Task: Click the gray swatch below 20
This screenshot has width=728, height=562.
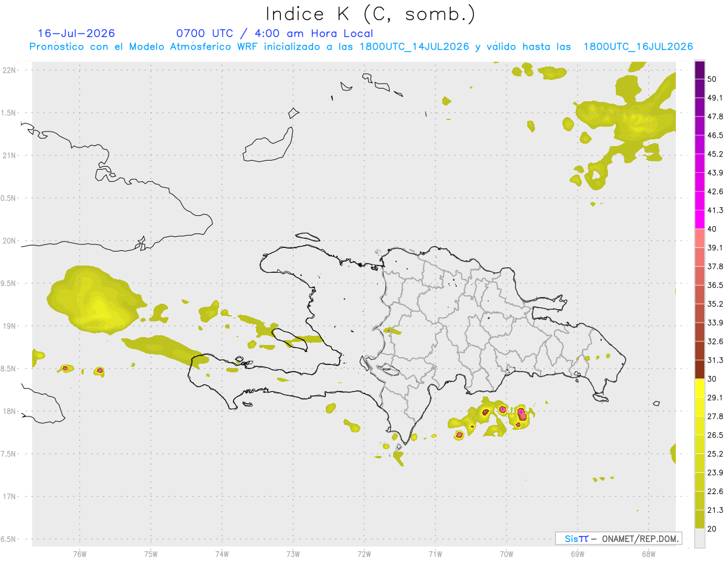Action: click(700, 538)
